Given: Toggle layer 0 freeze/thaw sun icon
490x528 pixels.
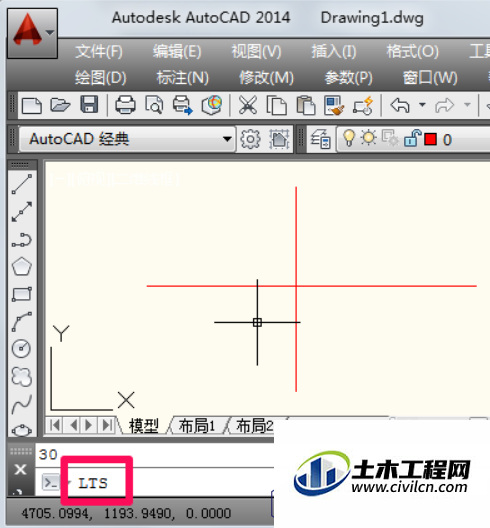Looking at the screenshot, I should point(368,138).
